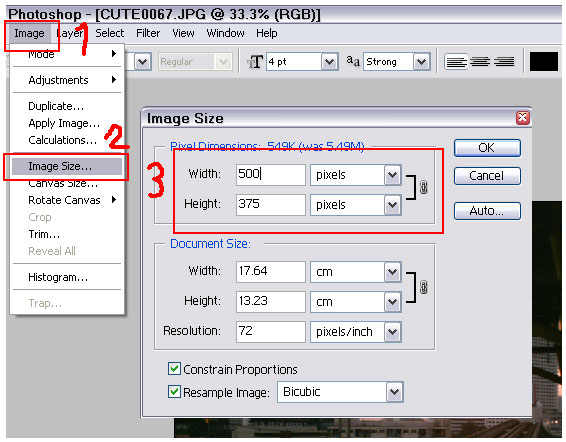Viewport: 566px width, 442px height.
Task: Set right text alignment
Action: [x=504, y=62]
